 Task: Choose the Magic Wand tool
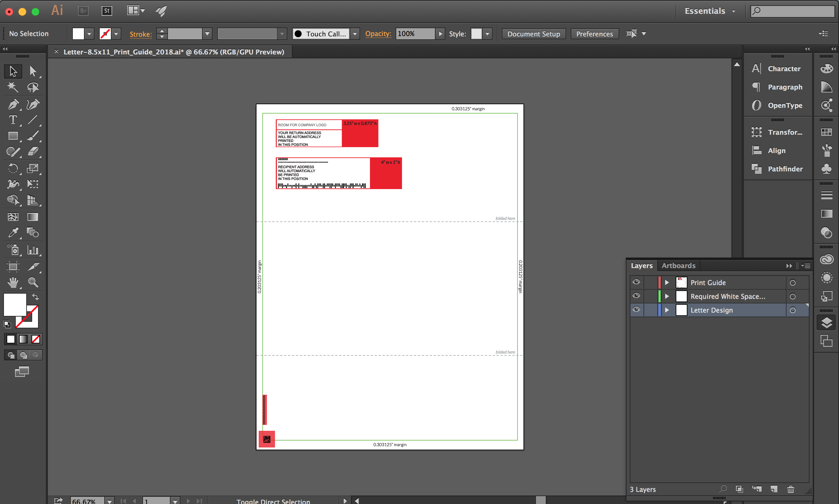tap(13, 87)
